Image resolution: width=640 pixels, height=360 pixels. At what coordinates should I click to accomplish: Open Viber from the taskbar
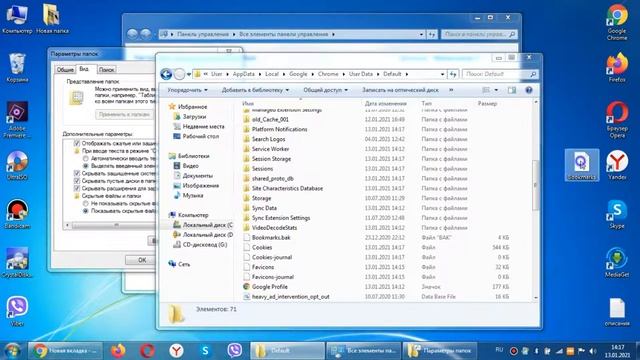click(234, 351)
